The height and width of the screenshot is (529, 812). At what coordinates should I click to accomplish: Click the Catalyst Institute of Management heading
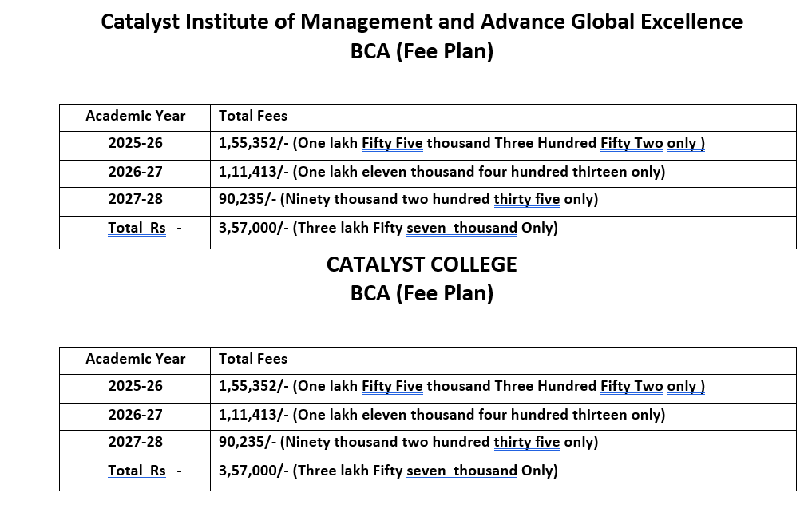(x=422, y=22)
